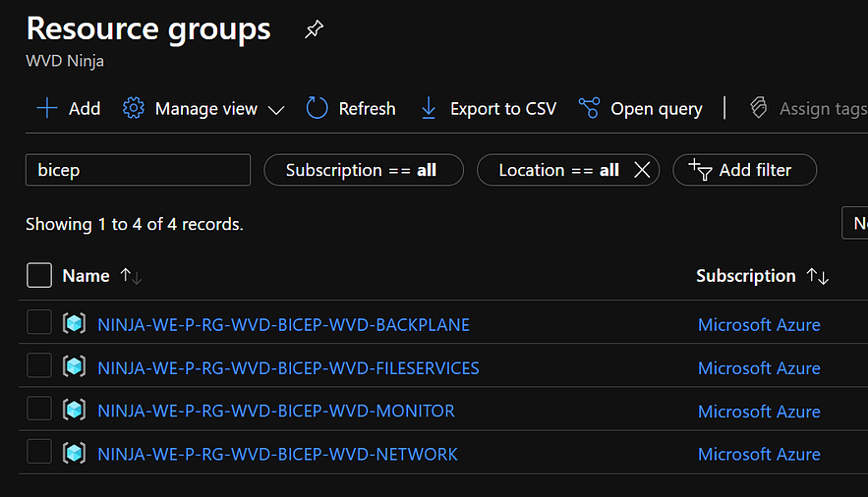Screen dimensions: 868x497
Task: Click Manage view label
Action: [x=205, y=109]
